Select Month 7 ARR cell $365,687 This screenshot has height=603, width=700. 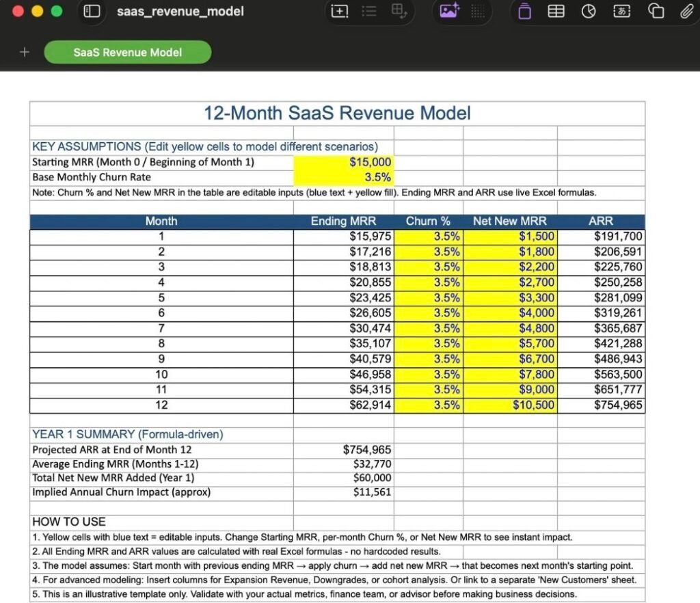602,329
